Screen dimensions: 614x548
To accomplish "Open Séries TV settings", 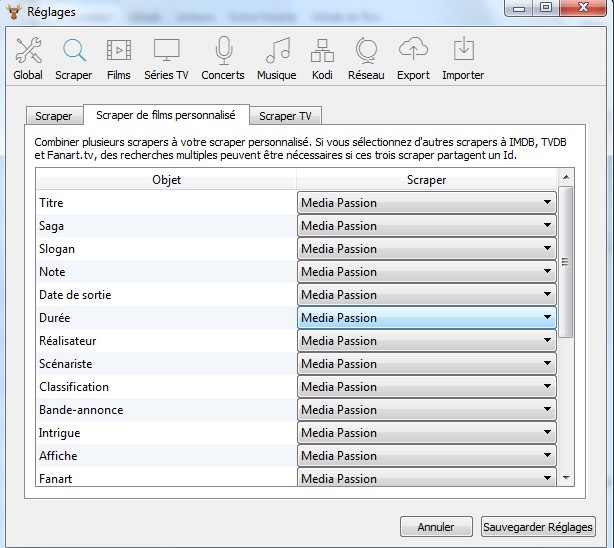I will (166, 58).
